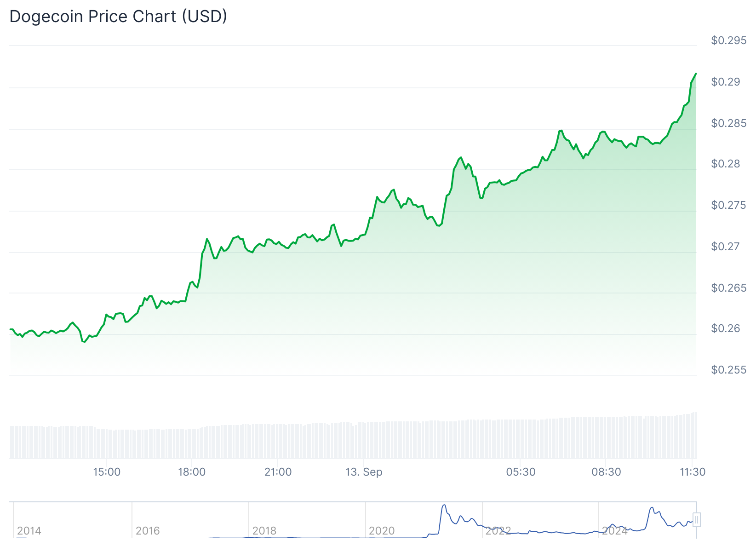Click the 2021 price spike in navigator
The image size is (756, 552).
click(444, 506)
